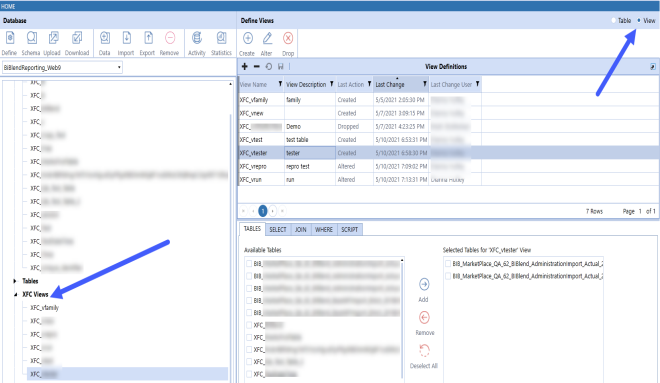Go to page 1 in pager
Viewport: 660px width, 383px height.
tap(263, 211)
